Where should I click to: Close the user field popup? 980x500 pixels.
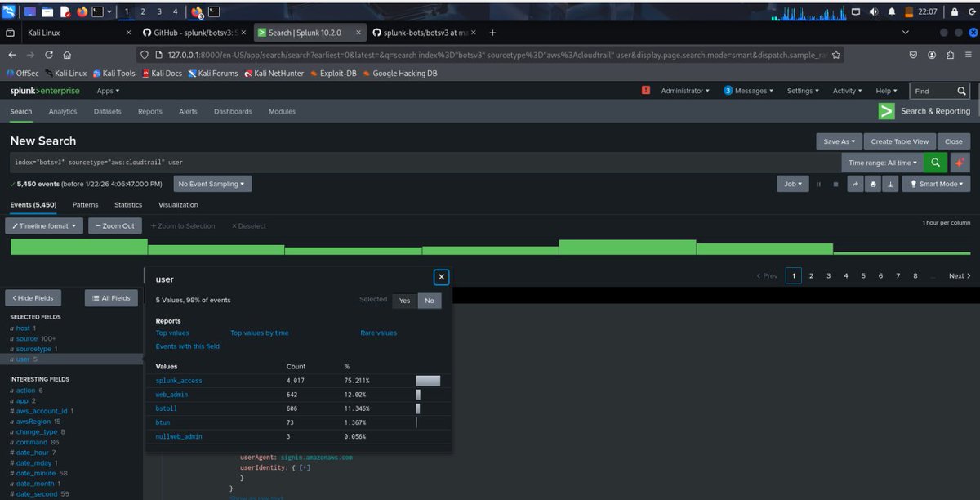(441, 277)
